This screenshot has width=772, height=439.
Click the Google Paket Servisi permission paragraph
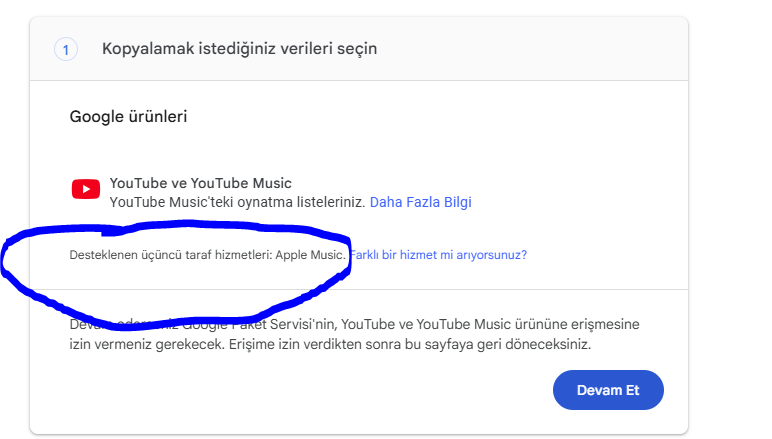(354, 334)
